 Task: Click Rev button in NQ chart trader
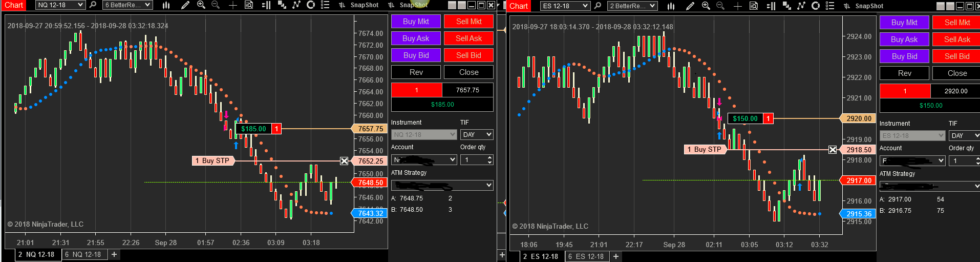click(x=416, y=72)
